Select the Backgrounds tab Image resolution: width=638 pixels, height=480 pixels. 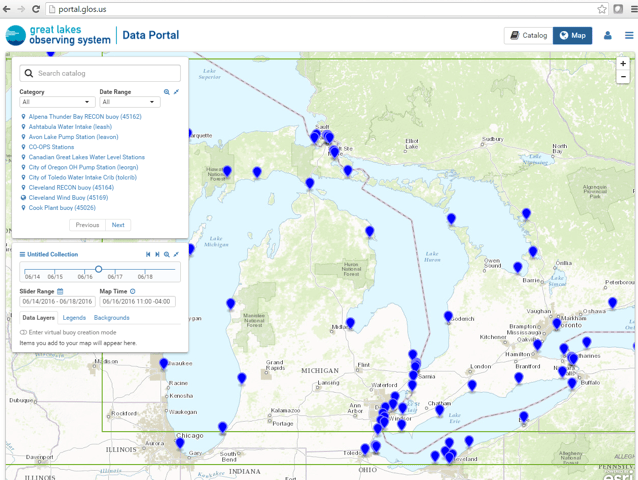(111, 318)
